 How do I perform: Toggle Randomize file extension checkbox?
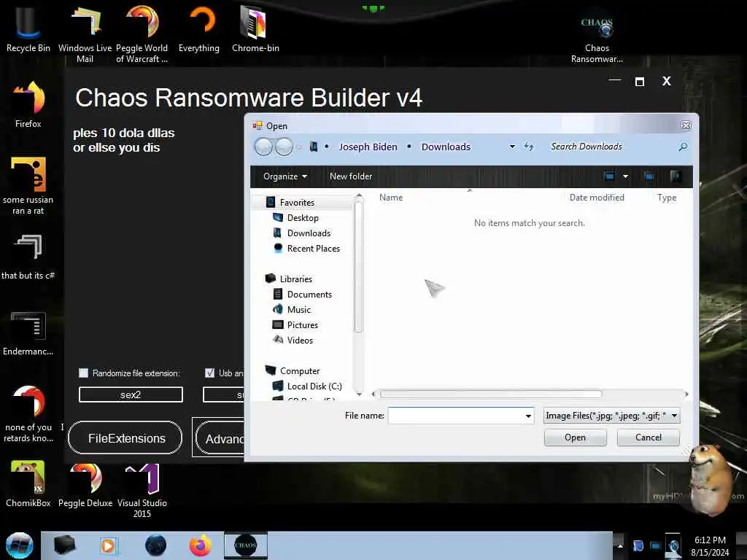pyautogui.click(x=83, y=373)
